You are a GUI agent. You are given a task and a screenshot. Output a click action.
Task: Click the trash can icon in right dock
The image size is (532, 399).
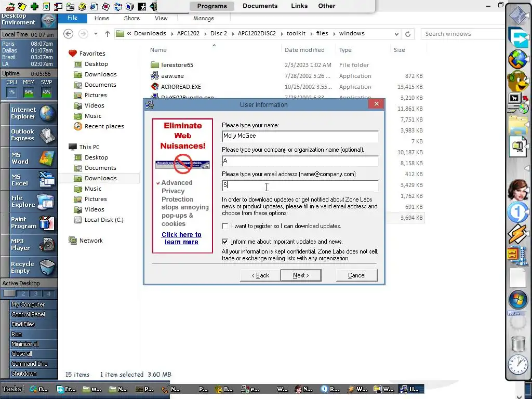pyautogui.click(x=518, y=343)
